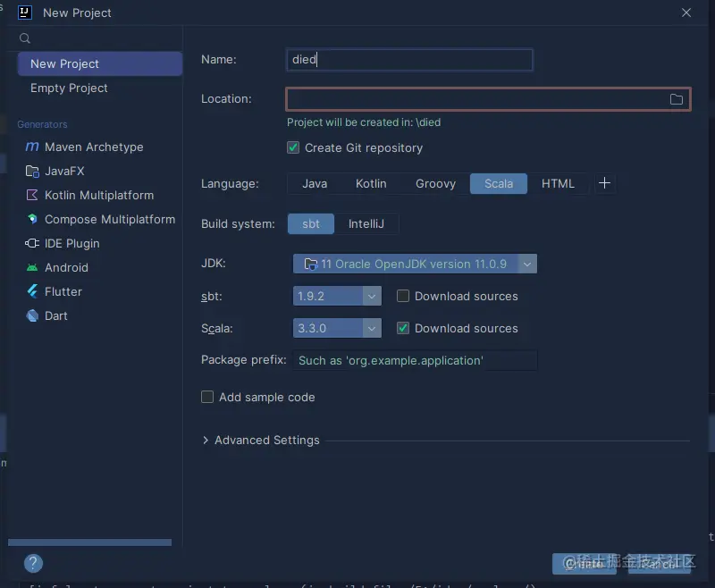Select the Maven Archetype icon
This screenshot has height=588, width=715.
click(x=32, y=147)
